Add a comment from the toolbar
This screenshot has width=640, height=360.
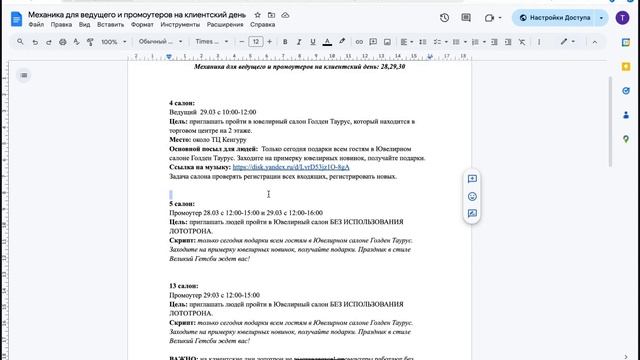click(x=373, y=42)
